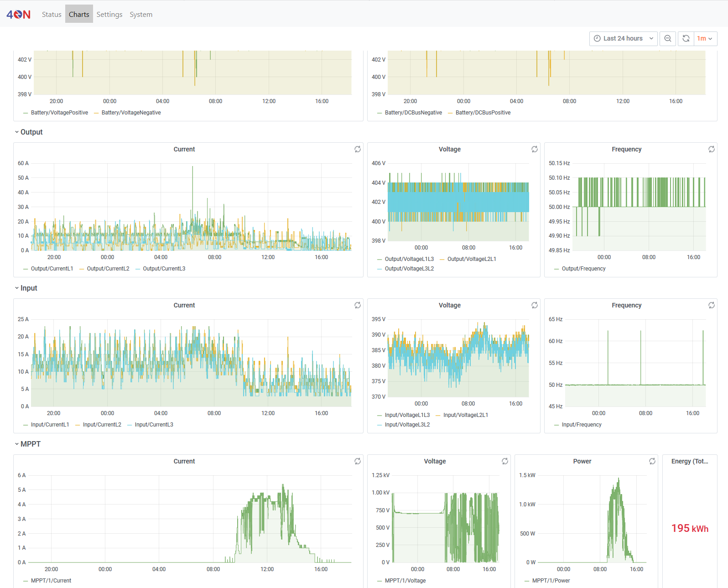Open the Energy (Tot... panel title menu
The image size is (728, 588).
tap(690, 461)
